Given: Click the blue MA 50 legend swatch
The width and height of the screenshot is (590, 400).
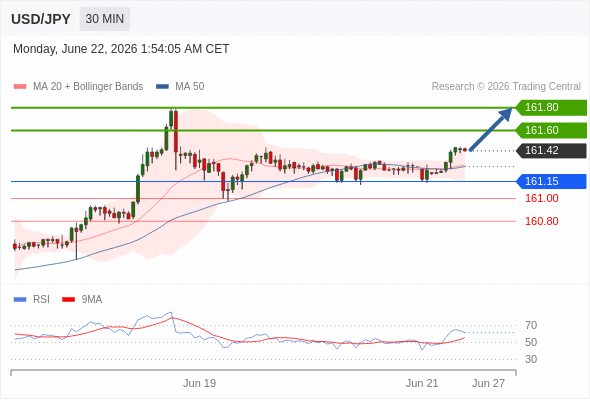Looking at the screenshot, I should pos(162,87).
